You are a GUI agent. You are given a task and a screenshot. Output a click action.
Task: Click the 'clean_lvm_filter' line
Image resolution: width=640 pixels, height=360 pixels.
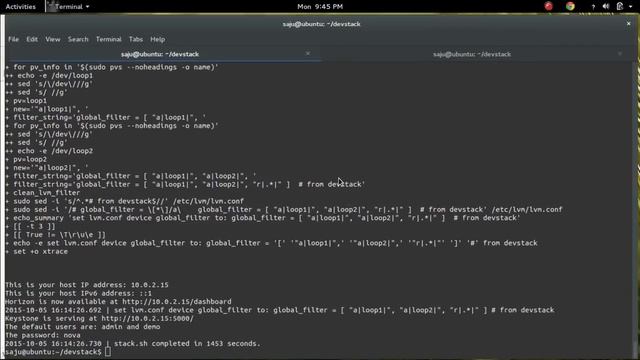[x=42, y=193]
